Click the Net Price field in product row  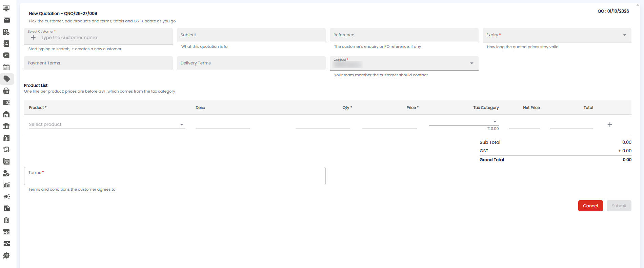tap(524, 125)
